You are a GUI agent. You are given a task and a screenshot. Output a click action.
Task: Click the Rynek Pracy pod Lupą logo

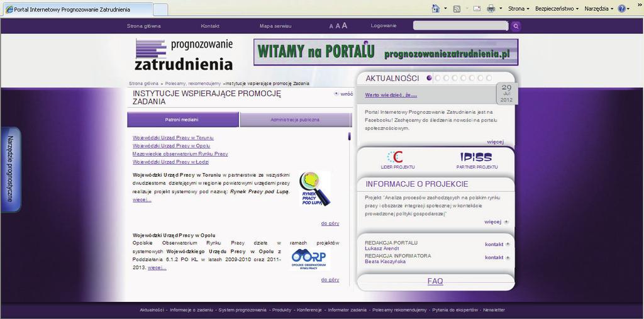[x=314, y=189]
